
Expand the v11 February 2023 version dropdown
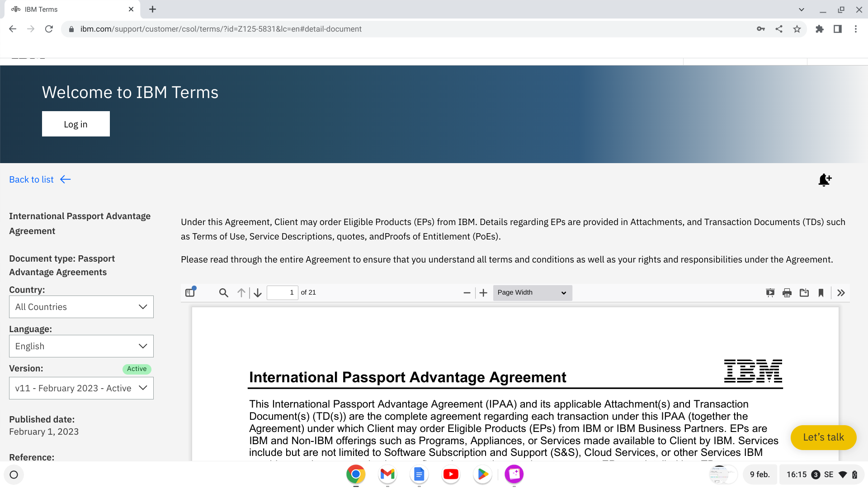[81, 388]
